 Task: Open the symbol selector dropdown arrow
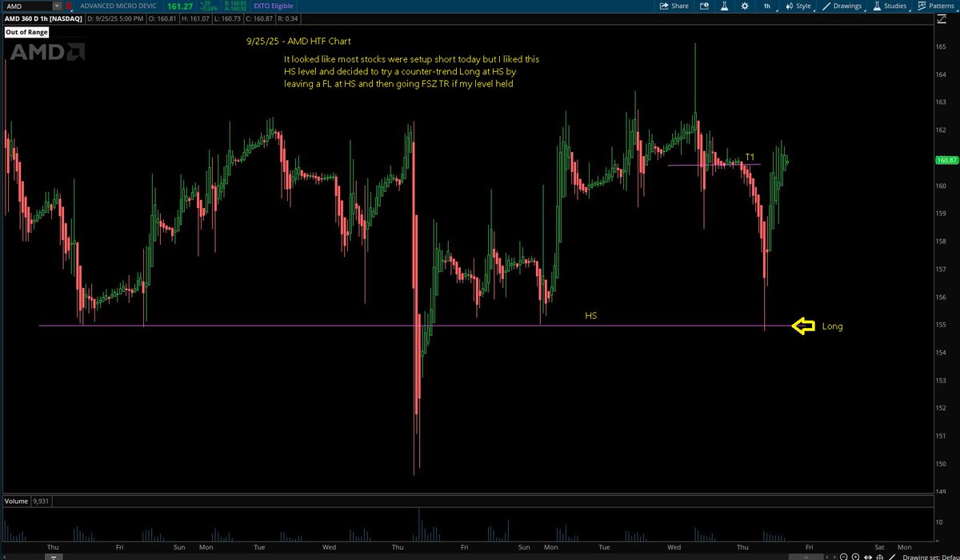[x=57, y=6]
